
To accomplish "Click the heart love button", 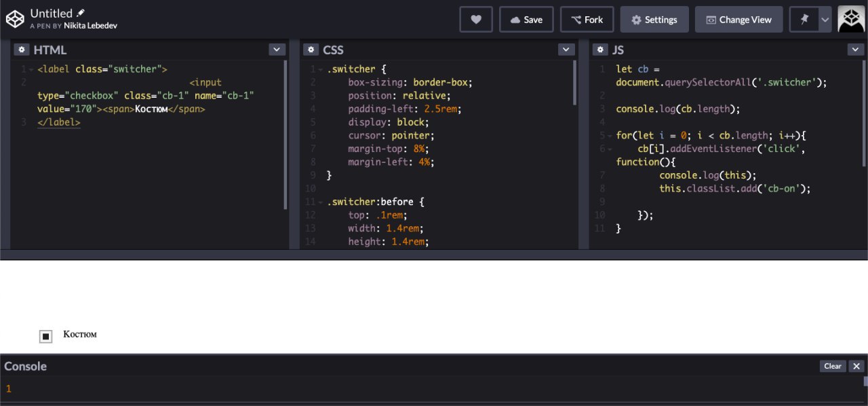I will (x=476, y=20).
